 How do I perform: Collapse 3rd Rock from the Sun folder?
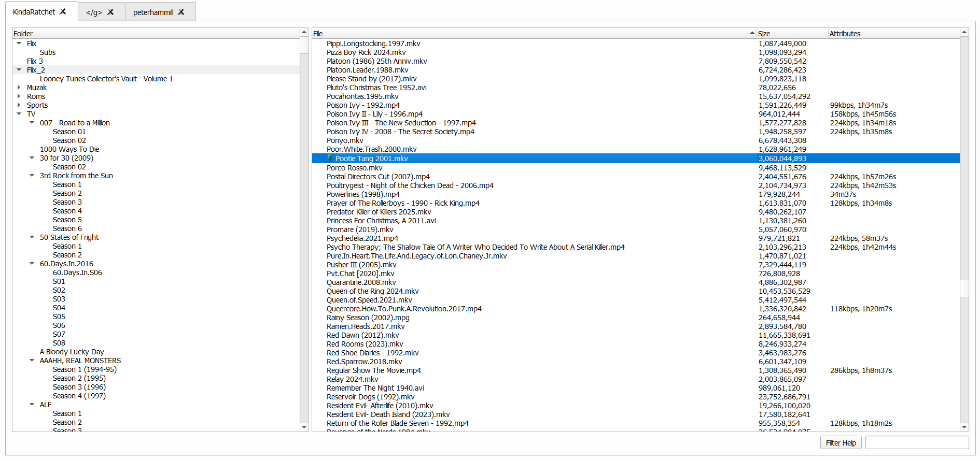[x=32, y=176]
